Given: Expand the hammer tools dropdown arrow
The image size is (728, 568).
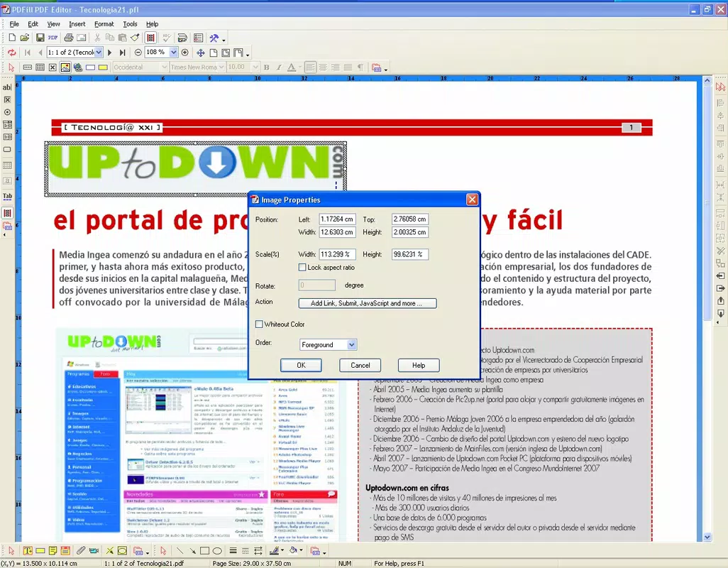Looking at the screenshot, I should point(224,40).
